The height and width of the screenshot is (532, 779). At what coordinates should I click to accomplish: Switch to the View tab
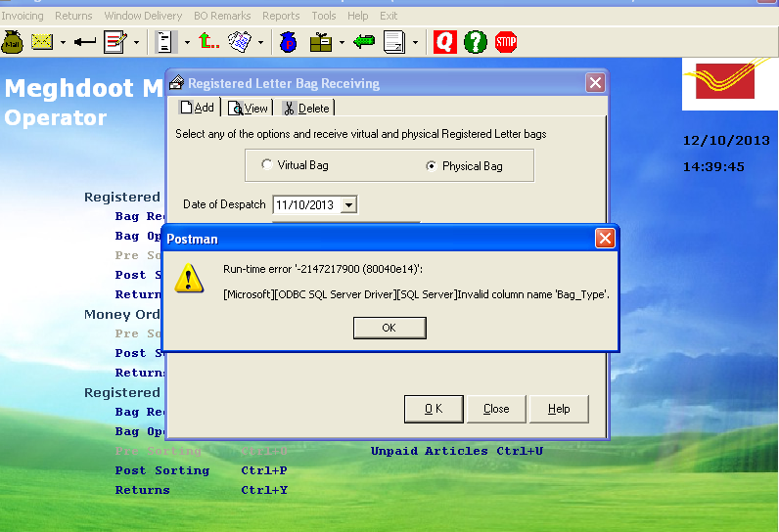coord(249,109)
